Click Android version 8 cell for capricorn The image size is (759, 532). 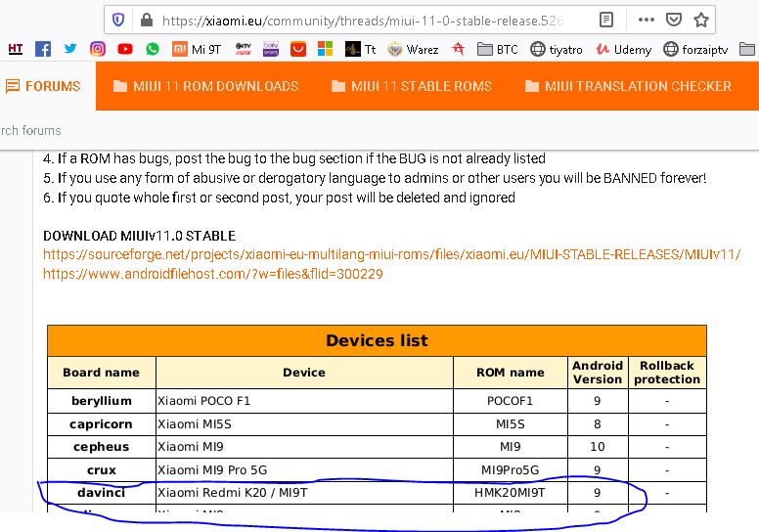coord(598,424)
